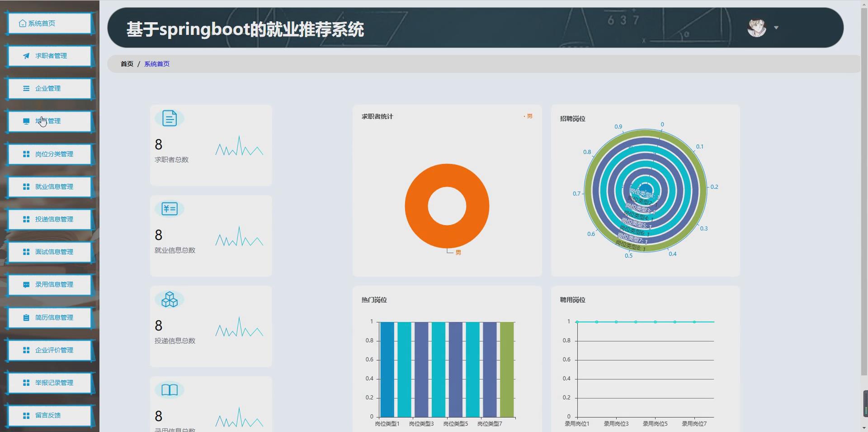Image resolution: width=868 pixels, height=432 pixels.
Task: Click the home icon in 系统首页
Action: pos(23,23)
